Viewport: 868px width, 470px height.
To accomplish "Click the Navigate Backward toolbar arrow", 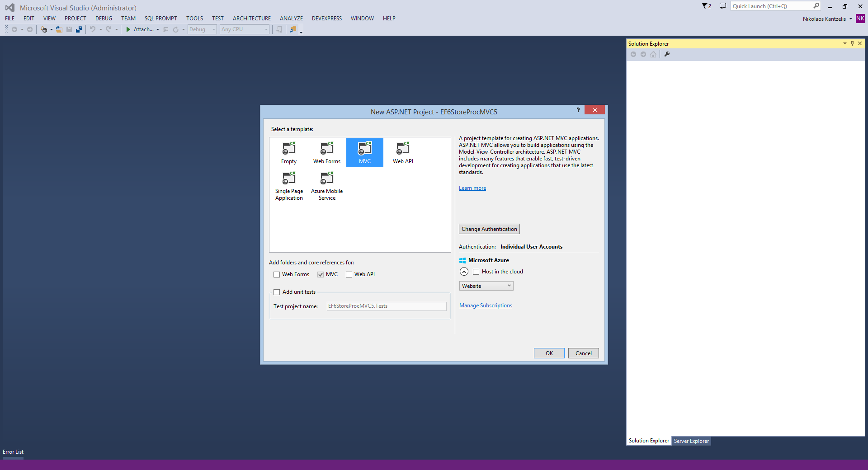I will (14, 29).
